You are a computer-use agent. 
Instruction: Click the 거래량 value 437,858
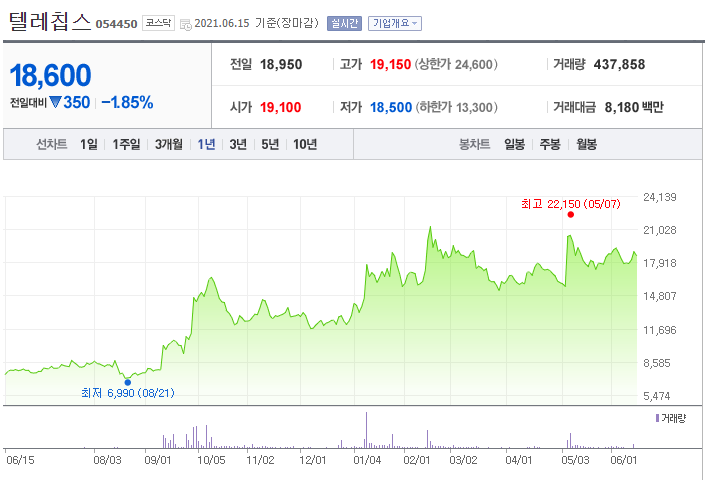tap(619, 64)
